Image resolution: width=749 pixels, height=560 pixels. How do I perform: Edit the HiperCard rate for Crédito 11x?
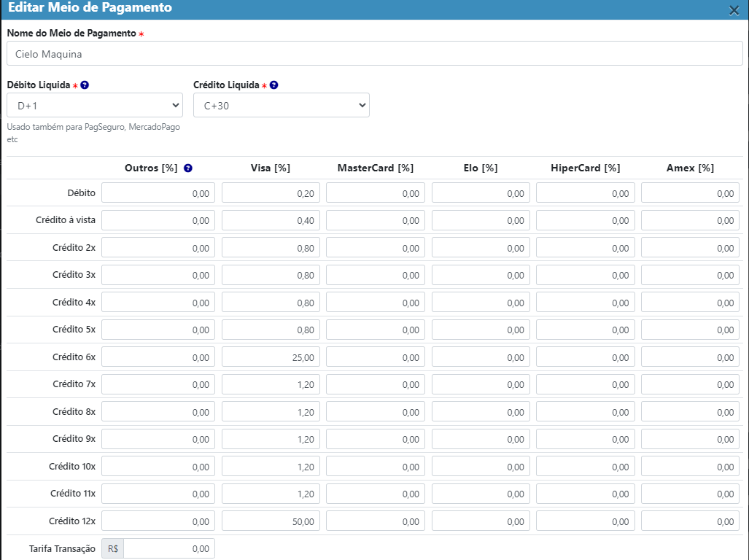click(x=585, y=494)
